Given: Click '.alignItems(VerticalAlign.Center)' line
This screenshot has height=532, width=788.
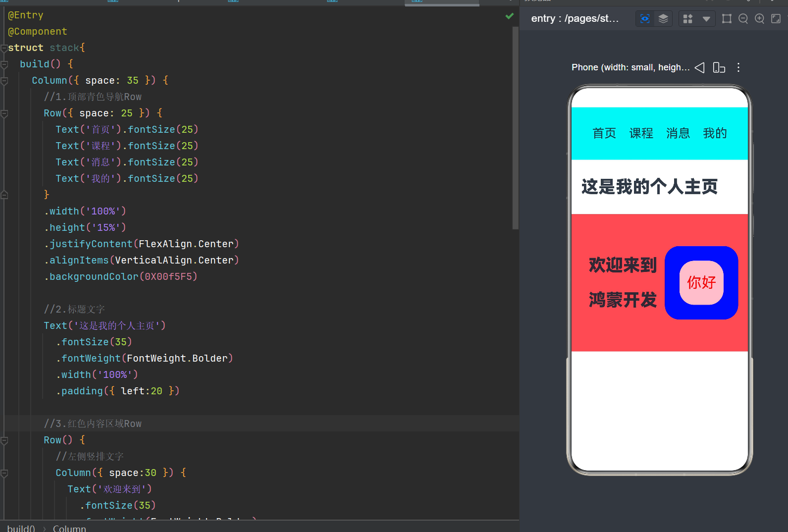Looking at the screenshot, I should (x=142, y=260).
